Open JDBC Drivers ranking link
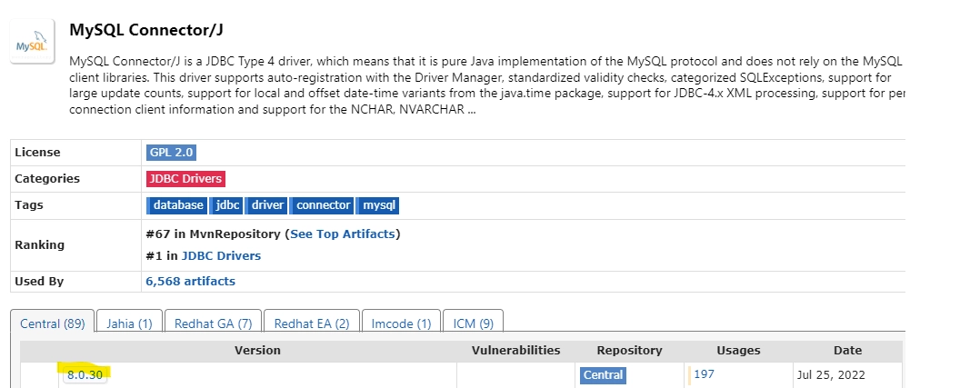Screen dimensions: 980x388 point(221,256)
